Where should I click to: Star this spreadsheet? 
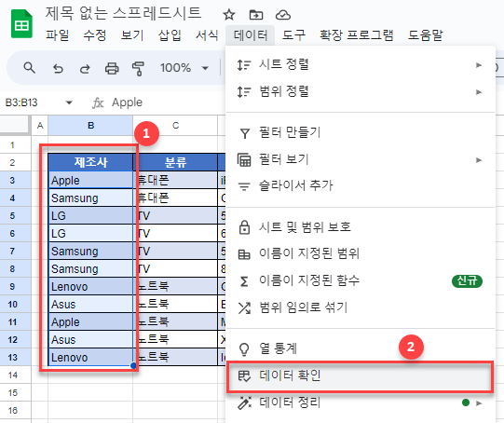(229, 15)
